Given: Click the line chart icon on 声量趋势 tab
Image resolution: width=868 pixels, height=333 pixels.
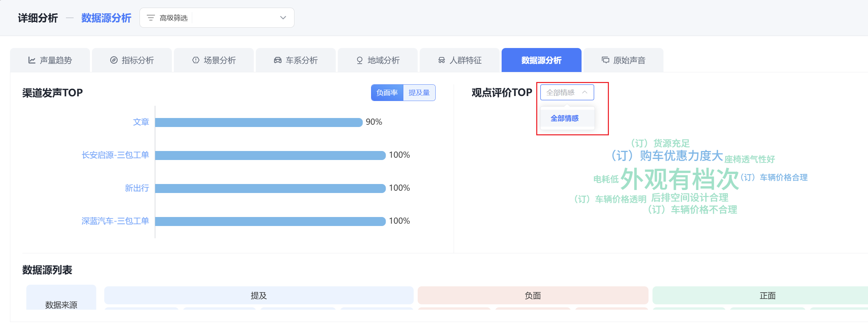Looking at the screenshot, I should tap(32, 60).
